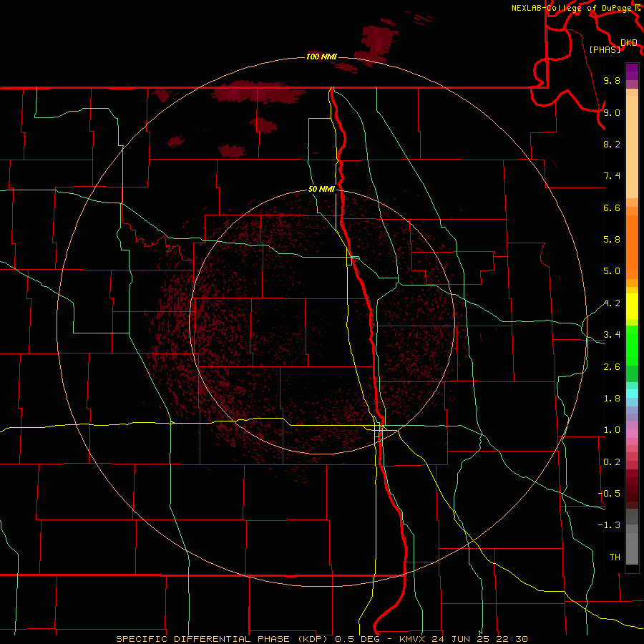
Task: Click the pink segment of the color bar
Action: pyautogui.click(x=632, y=434)
